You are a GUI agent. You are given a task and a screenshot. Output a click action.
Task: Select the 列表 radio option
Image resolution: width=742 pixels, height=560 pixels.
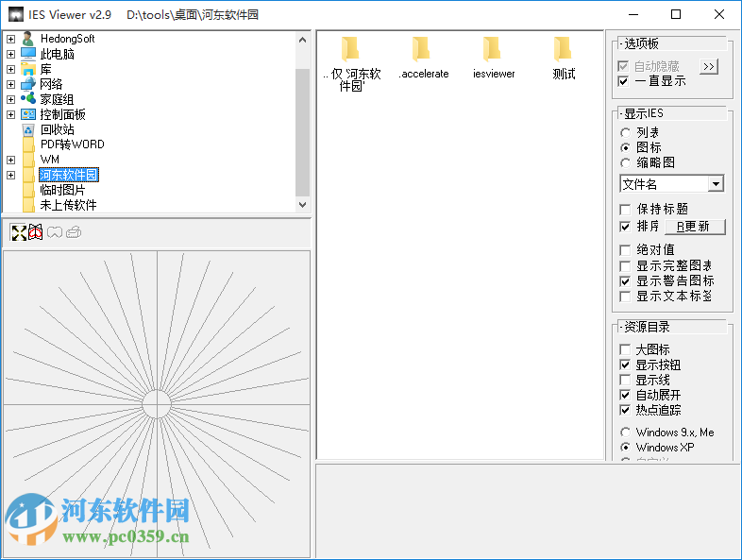[x=626, y=132]
